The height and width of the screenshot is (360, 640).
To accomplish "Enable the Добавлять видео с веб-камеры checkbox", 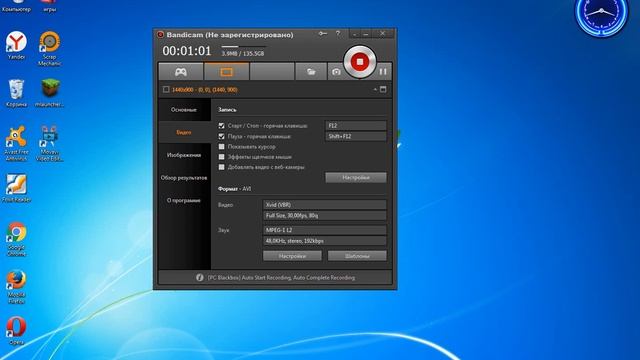I will click(x=221, y=167).
